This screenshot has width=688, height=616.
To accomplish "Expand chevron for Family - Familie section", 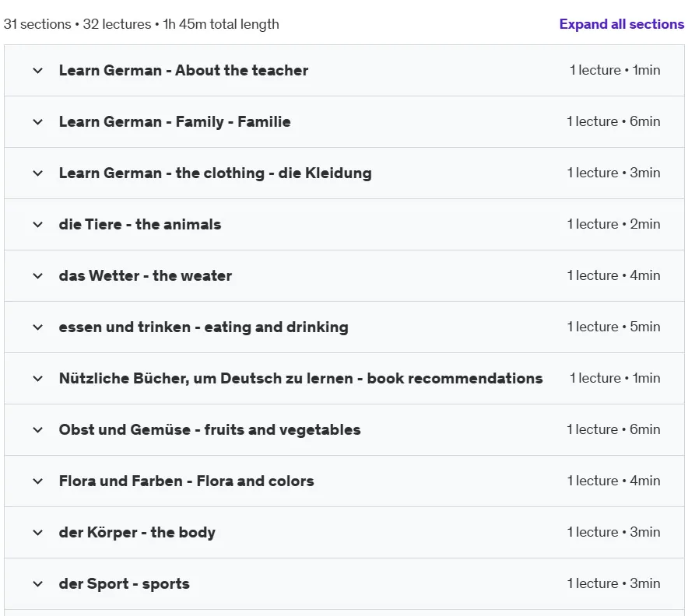I will pyautogui.click(x=37, y=122).
